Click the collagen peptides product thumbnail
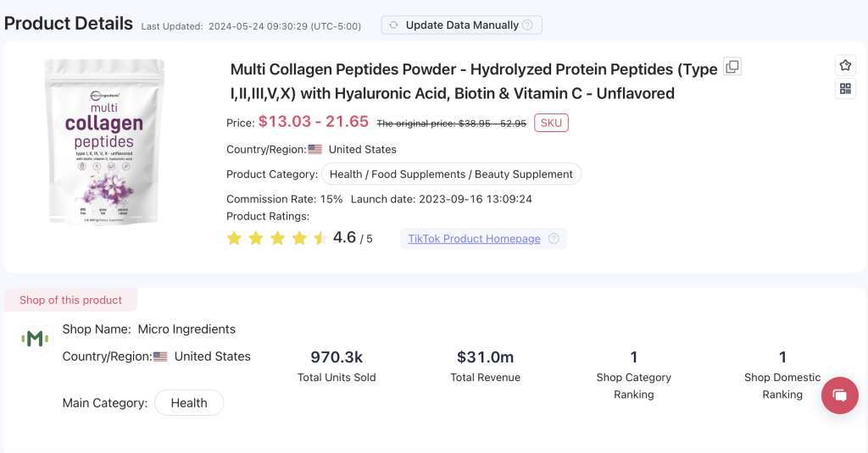 104,141
